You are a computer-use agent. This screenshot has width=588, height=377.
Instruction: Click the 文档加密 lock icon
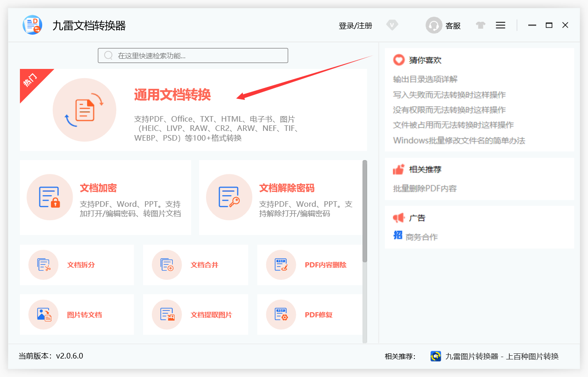point(50,197)
